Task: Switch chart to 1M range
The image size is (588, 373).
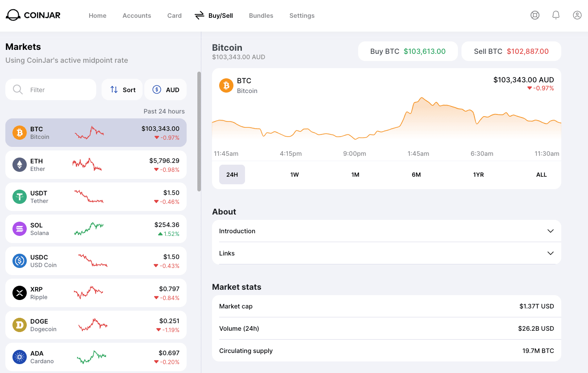Action: pyautogui.click(x=355, y=174)
